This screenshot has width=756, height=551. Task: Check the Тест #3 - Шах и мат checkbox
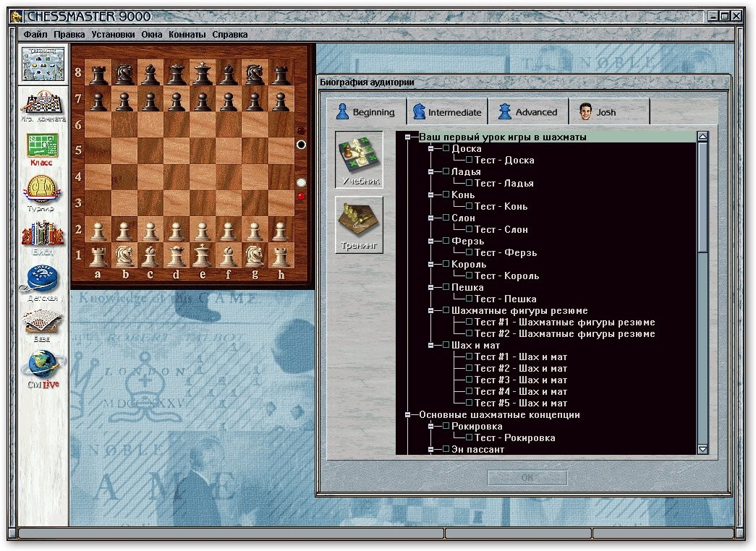tap(469, 380)
